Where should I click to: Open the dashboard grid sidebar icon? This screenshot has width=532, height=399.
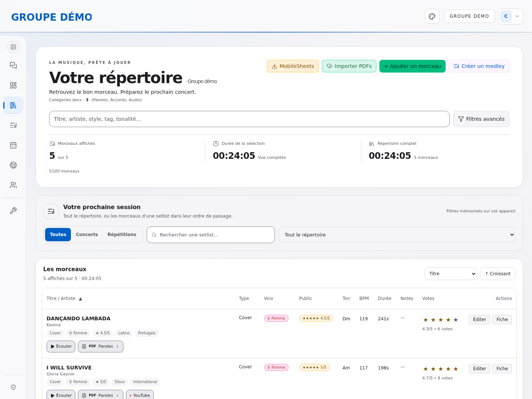(13, 85)
